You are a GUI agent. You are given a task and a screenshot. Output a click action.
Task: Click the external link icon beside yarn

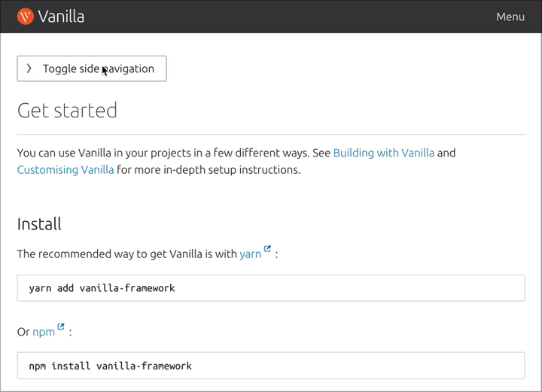pos(268,250)
